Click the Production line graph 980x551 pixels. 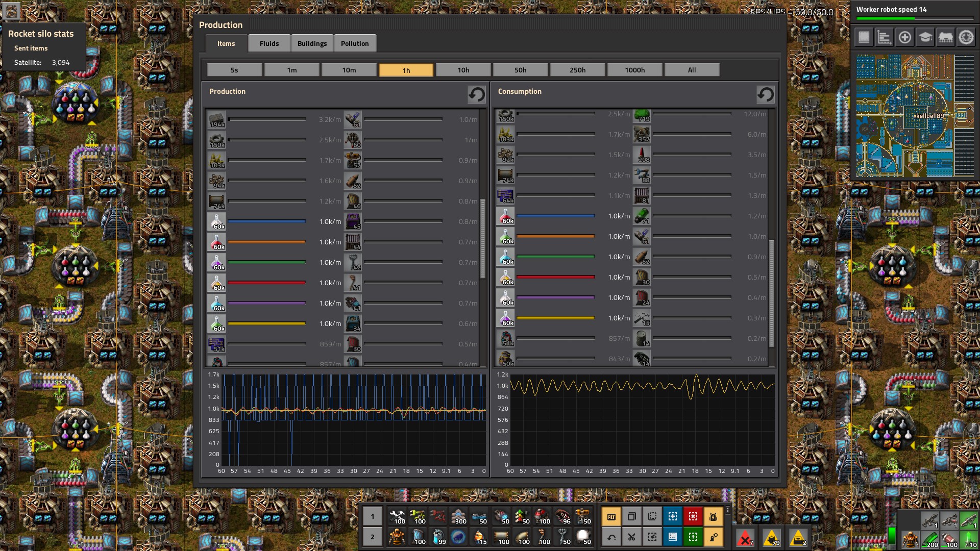pos(353,420)
